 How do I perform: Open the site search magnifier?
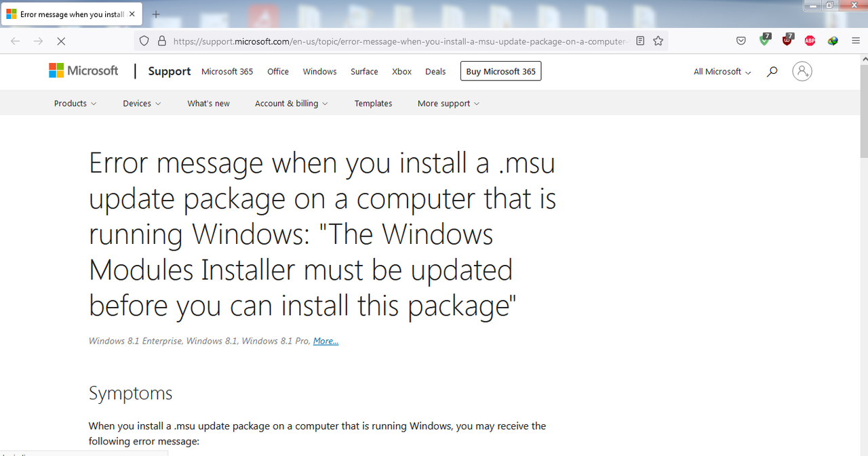coord(772,71)
